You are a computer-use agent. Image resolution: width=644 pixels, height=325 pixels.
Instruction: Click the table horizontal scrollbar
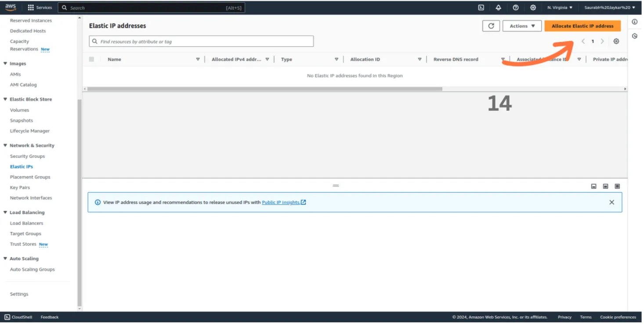(265, 89)
